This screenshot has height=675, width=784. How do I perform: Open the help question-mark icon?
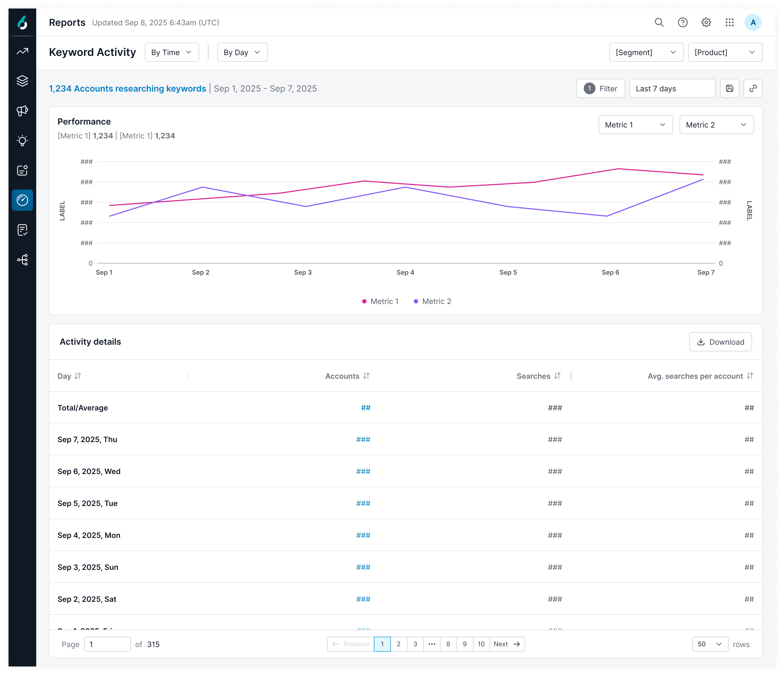coord(683,22)
